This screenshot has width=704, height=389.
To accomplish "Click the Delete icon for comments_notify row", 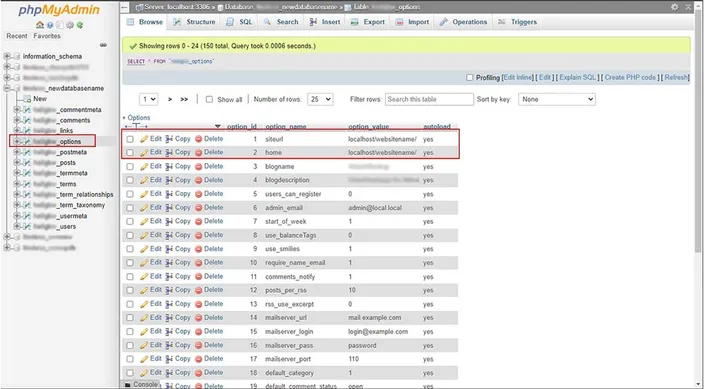I will tap(198, 277).
